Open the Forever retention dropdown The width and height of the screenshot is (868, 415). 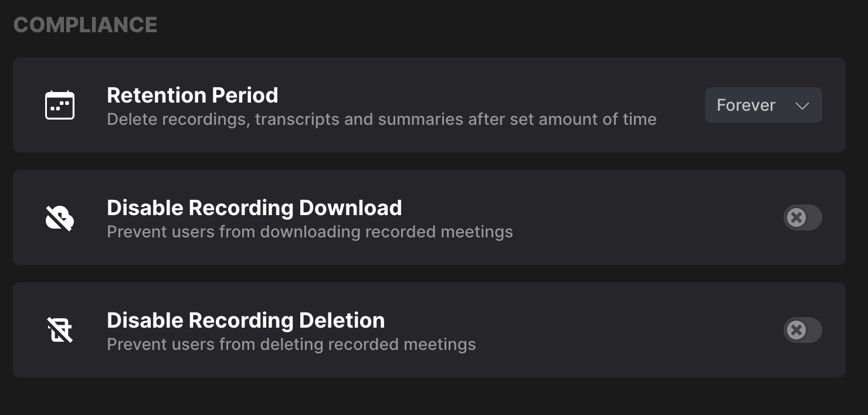764,105
